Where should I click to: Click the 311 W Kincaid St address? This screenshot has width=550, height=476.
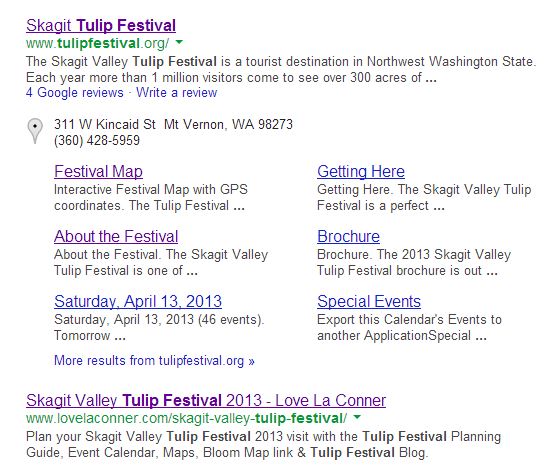click(173, 125)
